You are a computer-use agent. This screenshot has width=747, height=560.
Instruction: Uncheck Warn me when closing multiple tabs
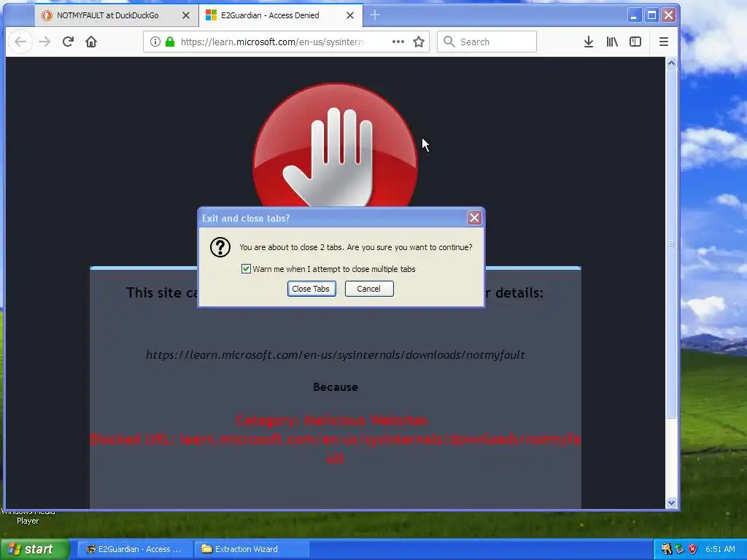tap(246, 269)
